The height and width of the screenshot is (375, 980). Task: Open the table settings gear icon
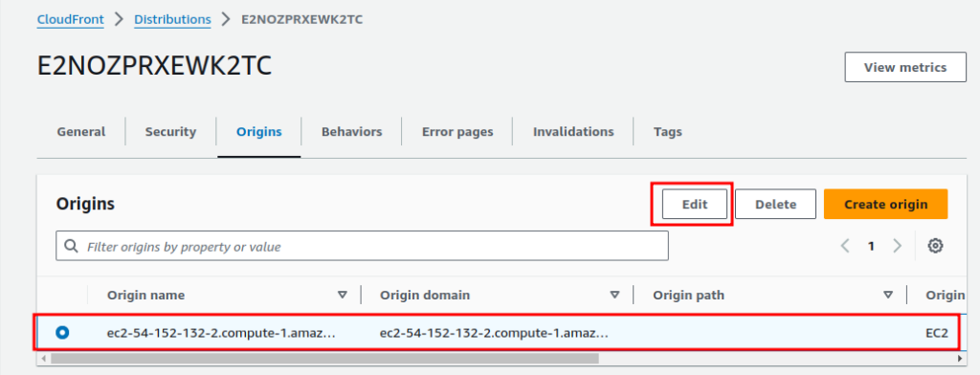(x=935, y=246)
